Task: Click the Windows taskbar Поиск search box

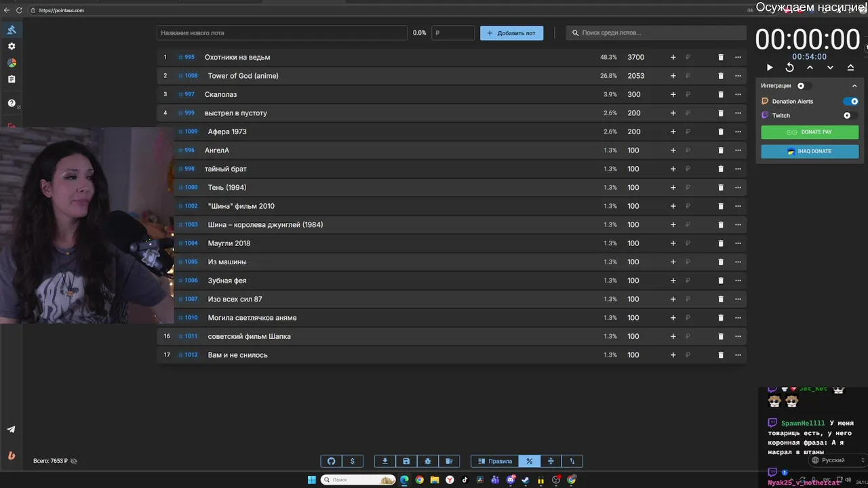Action: point(359,480)
